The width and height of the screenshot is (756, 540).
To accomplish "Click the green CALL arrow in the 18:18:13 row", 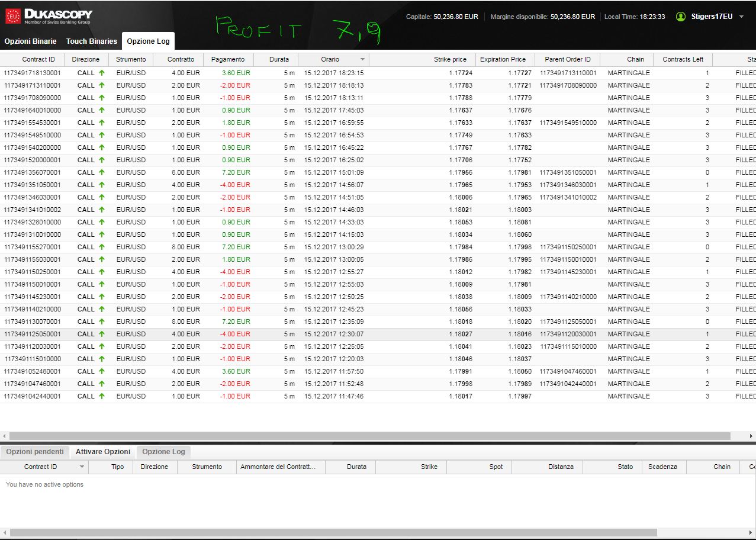I will [x=101, y=85].
